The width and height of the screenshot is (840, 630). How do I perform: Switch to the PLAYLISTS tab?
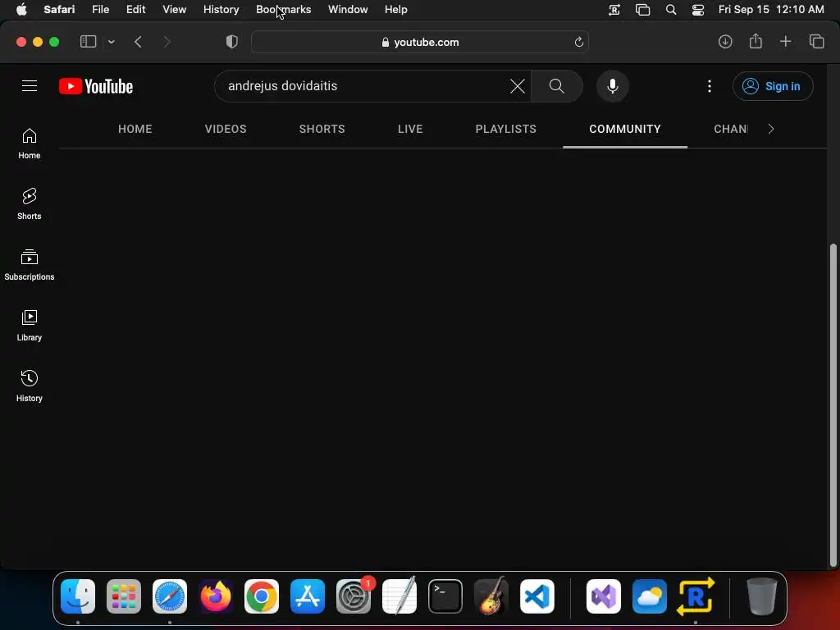[x=505, y=129]
